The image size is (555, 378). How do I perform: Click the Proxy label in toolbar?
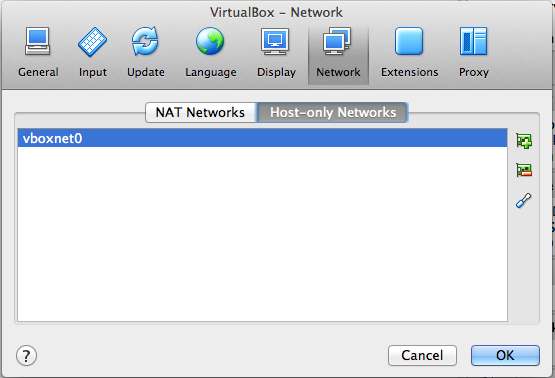[x=474, y=72]
